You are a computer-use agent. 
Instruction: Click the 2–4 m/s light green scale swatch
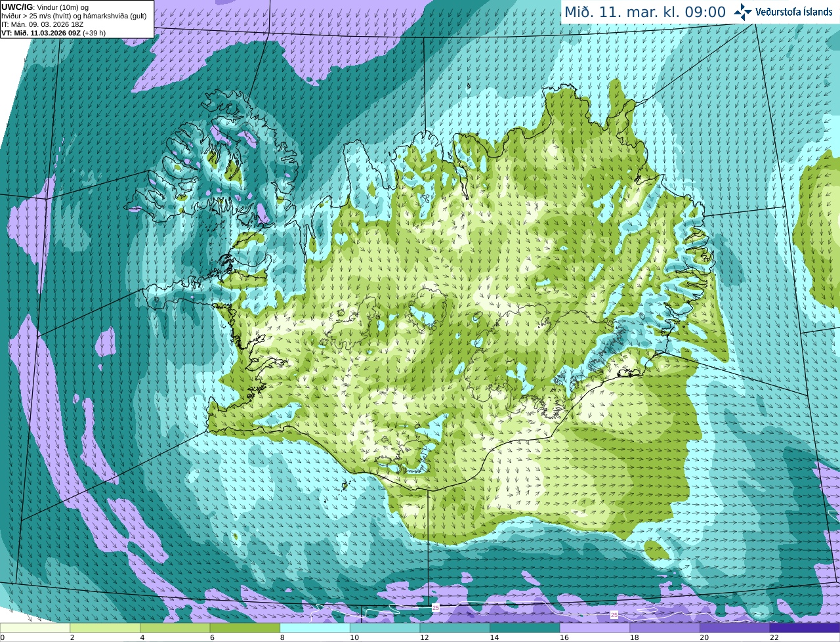(x=105, y=628)
